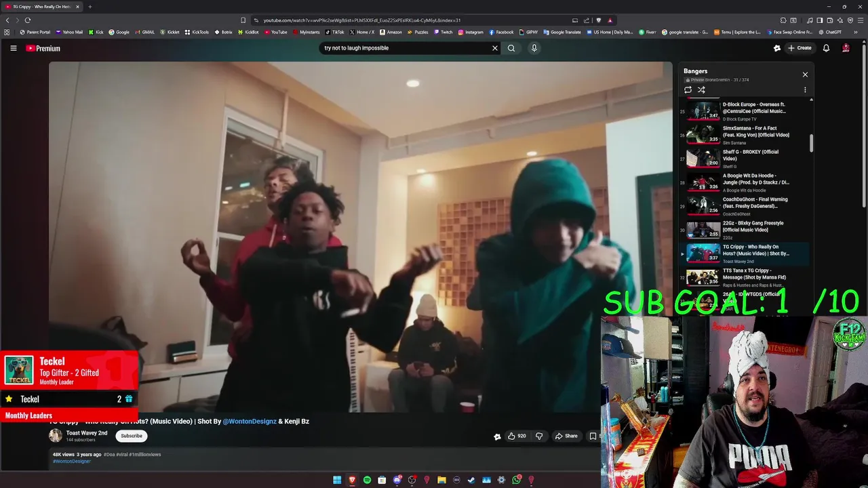Bookmark this page in address bar
This screenshot has height=488, width=868.
243,20
